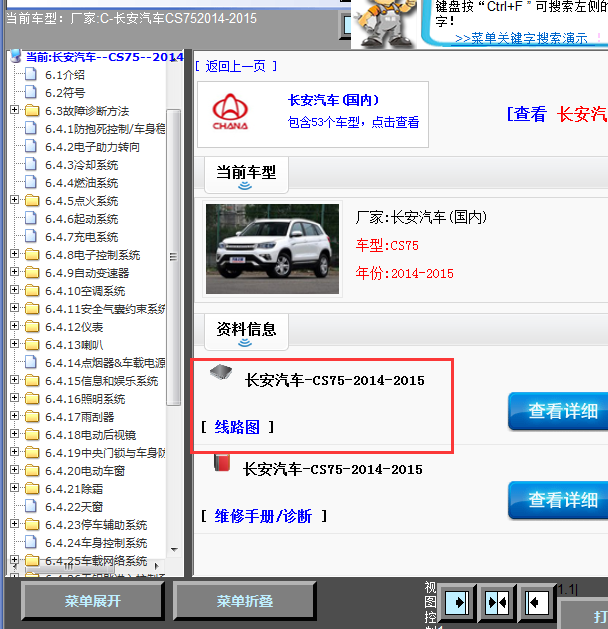This screenshot has height=629, width=608.
Task: Click 查看详细 button for repair manual
Action: tap(559, 500)
